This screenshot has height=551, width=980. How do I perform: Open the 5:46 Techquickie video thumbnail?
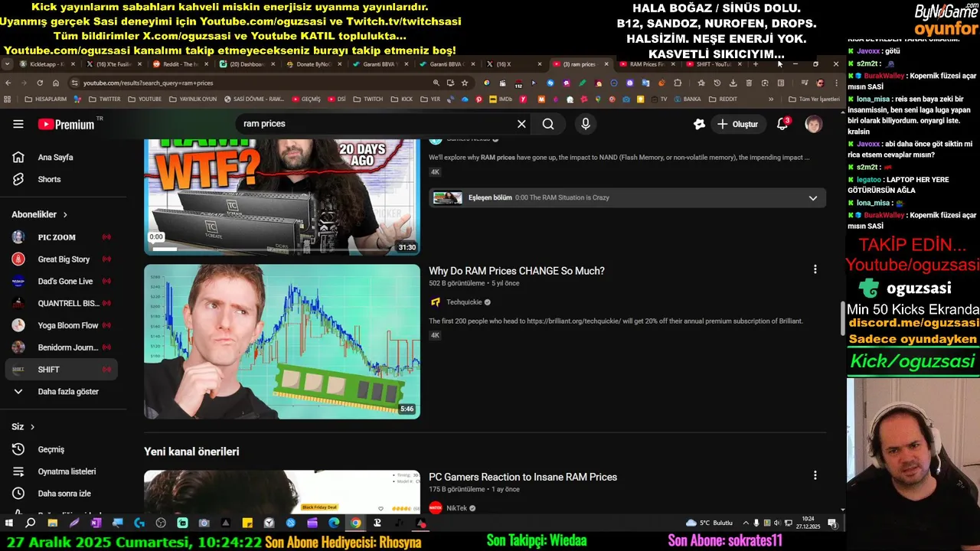click(282, 341)
